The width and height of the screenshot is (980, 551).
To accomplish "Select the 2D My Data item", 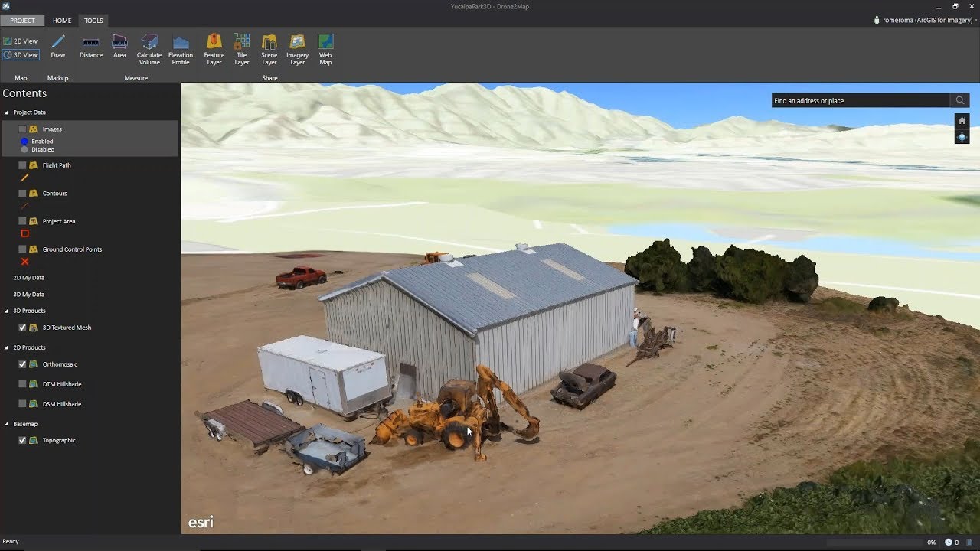I will 28,278.
